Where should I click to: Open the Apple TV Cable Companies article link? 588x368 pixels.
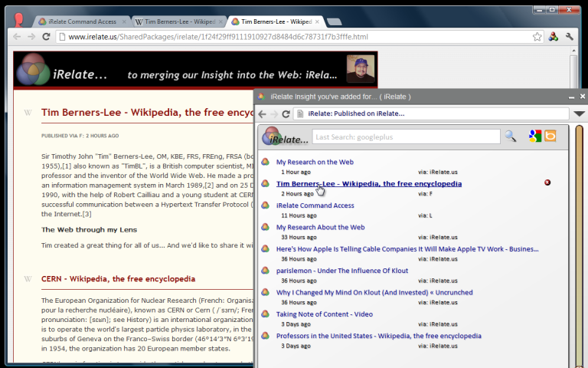click(x=407, y=249)
